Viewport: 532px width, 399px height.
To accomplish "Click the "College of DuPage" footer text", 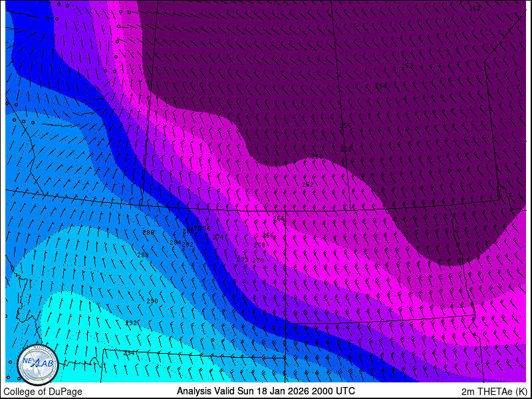I will [x=43, y=392].
